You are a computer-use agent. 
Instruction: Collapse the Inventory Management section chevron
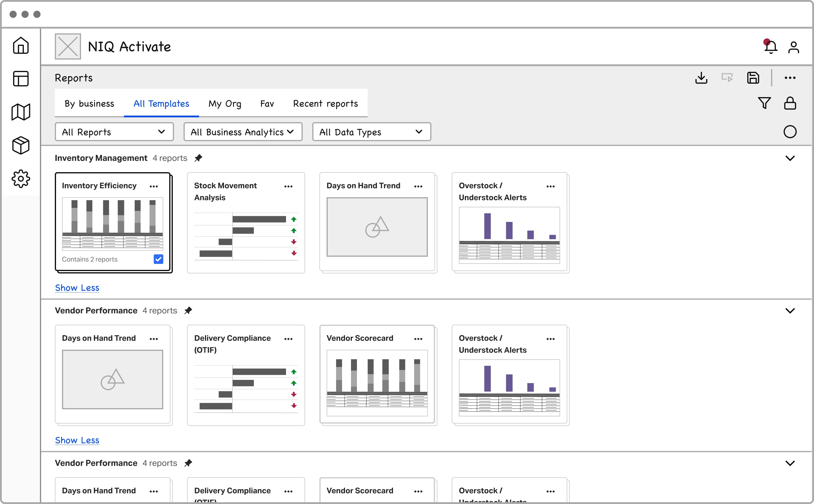(790, 158)
